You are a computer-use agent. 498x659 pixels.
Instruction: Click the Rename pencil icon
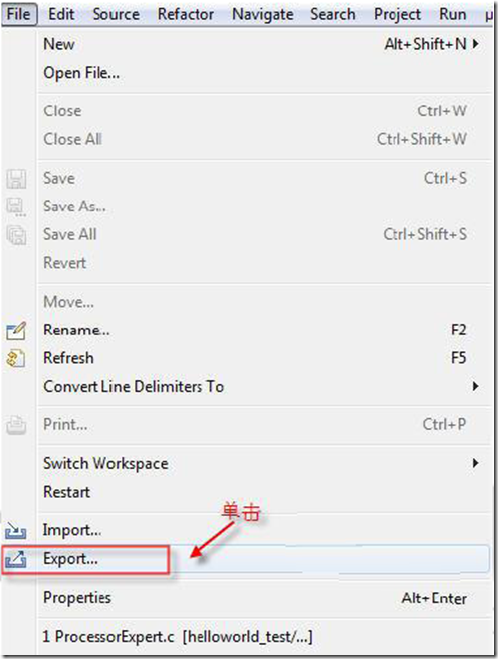coord(16,330)
